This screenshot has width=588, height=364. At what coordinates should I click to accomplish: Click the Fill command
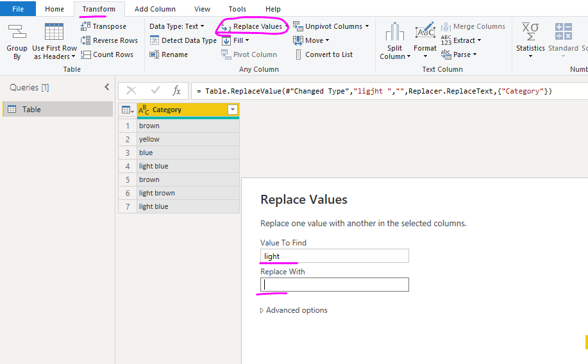click(235, 40)
